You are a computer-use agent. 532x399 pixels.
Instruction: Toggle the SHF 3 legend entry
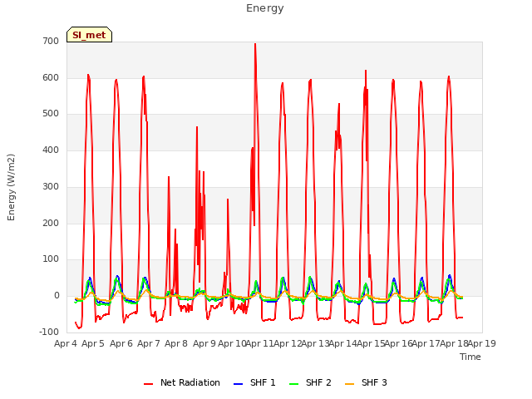366,382
